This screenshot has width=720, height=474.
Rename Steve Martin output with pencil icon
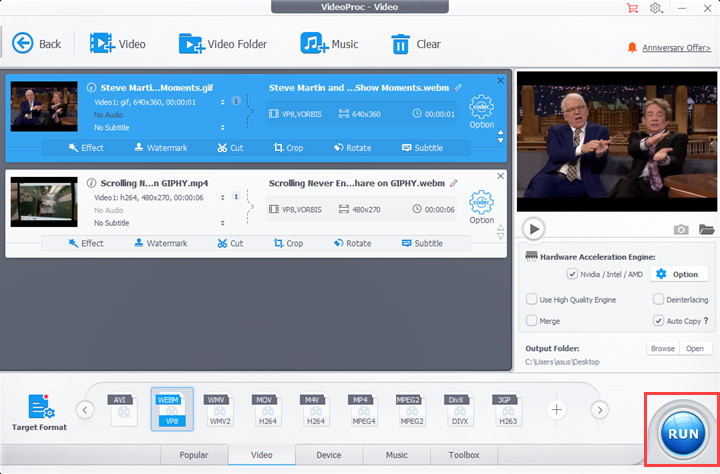458,87
